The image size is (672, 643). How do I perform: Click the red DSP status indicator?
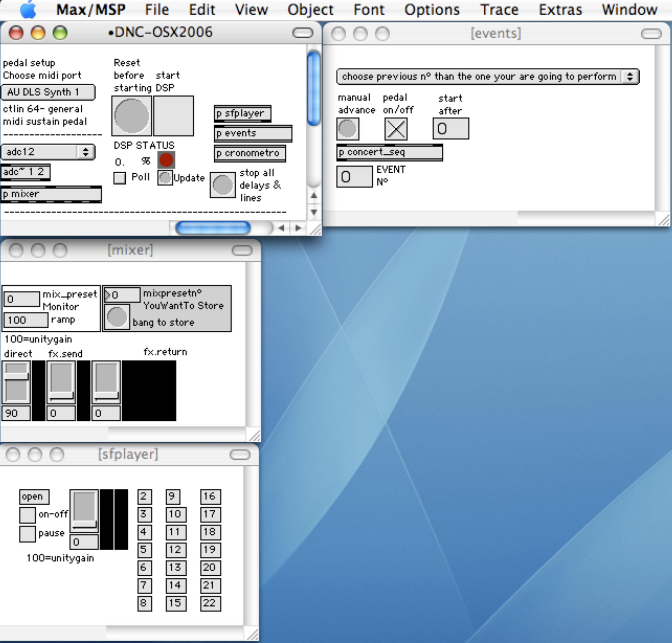tap(166, 160)
